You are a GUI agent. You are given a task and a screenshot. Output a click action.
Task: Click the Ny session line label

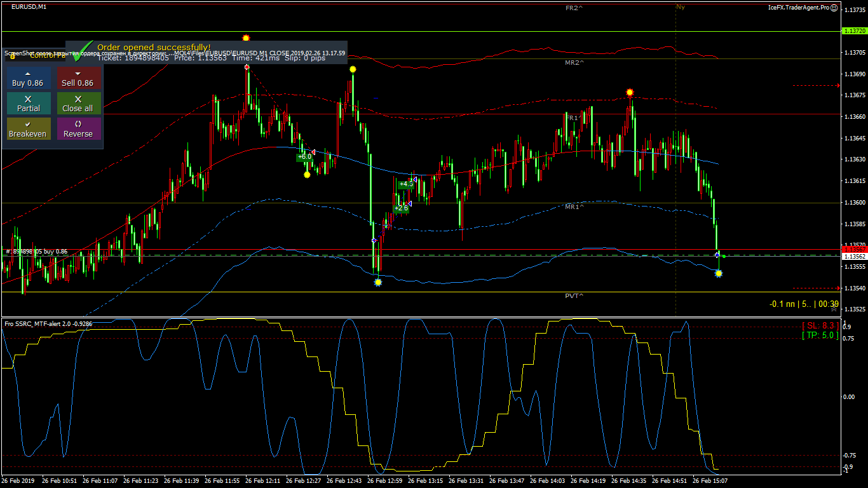click(681, 7)
